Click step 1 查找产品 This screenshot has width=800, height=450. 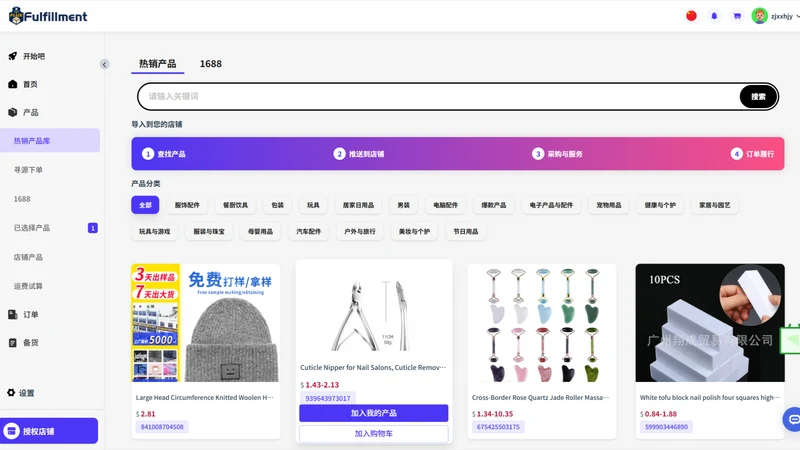coord(164,154)
